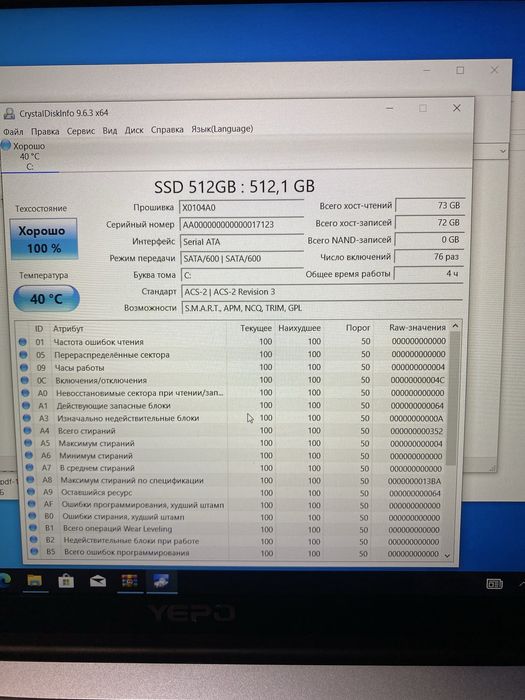Click status icon of row 05 Перераспределённые сектора

(x=23, y=354)
